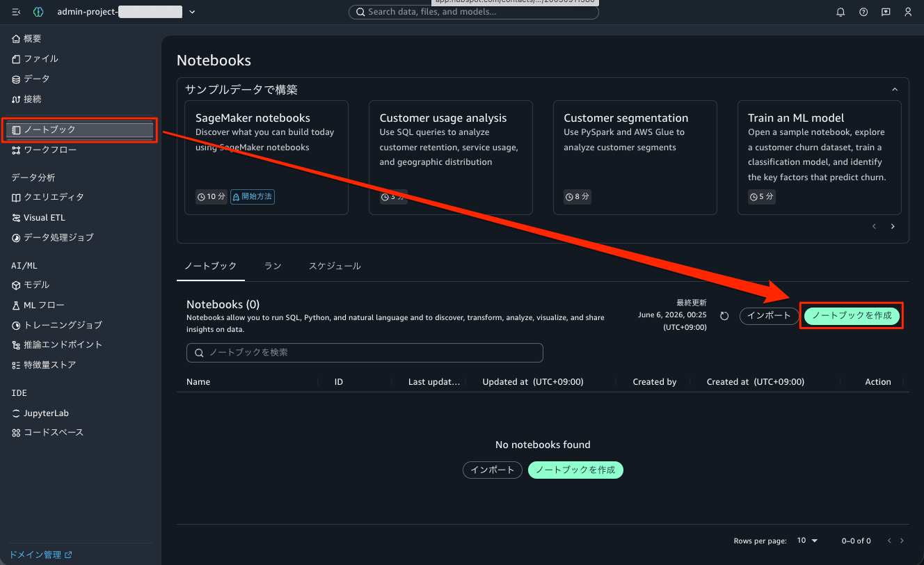Open the Customer segmentation sample card
This screenshot has height=565, width=924.
pos(635,157)
